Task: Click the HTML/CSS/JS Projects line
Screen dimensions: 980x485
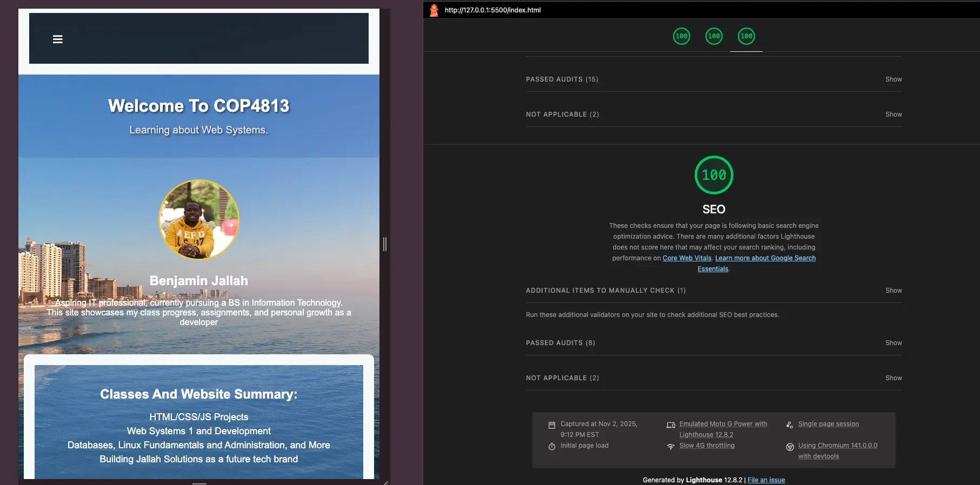Action: pos(199,417)
